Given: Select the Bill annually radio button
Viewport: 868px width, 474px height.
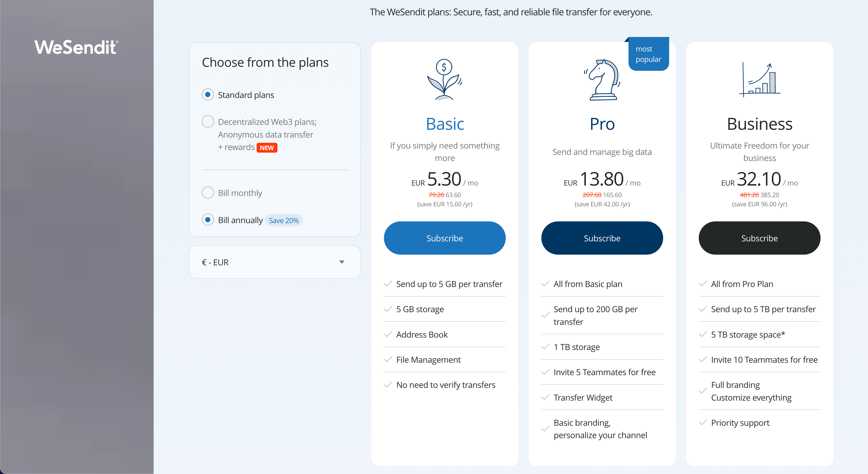Looking at the screenshot, I should click(x=208, y=220).
